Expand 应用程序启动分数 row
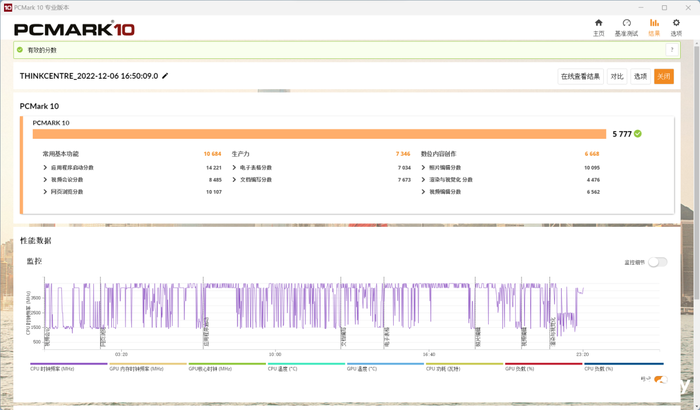This screenshot has height=410, width=700. click(x=45, y=168)
